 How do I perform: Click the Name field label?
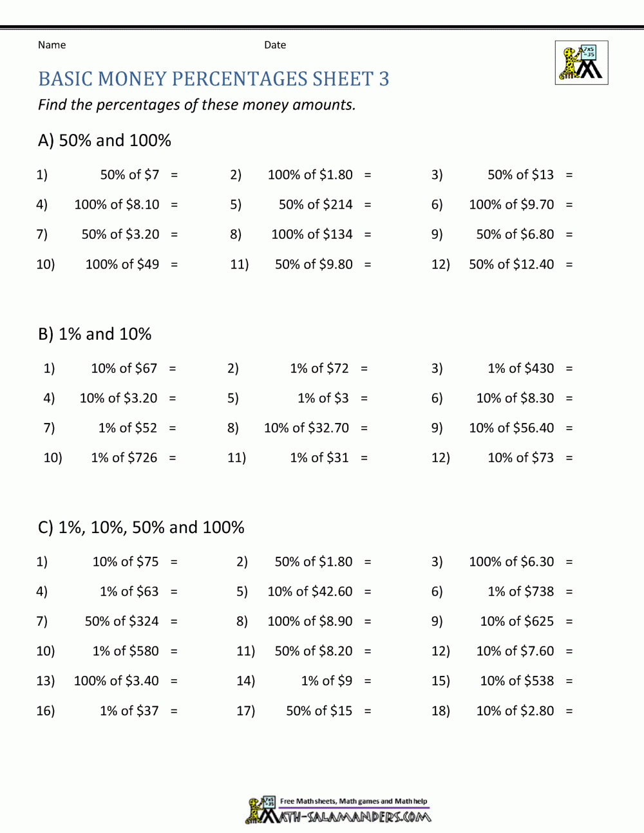pos(52,45)
